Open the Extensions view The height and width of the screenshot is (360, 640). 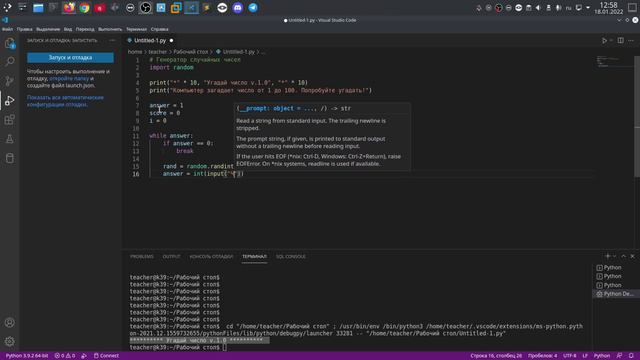[9, 120]
